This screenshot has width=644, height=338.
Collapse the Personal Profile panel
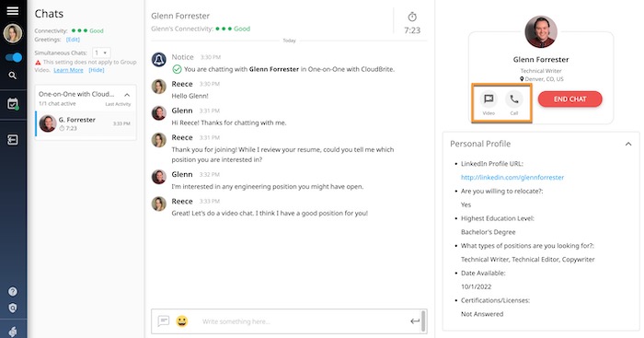point(628,144)
